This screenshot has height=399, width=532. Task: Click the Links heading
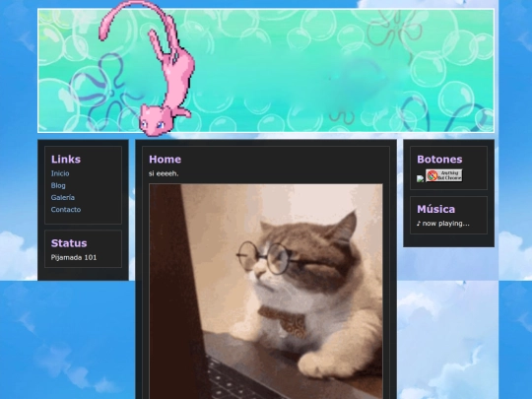point(66,160)
